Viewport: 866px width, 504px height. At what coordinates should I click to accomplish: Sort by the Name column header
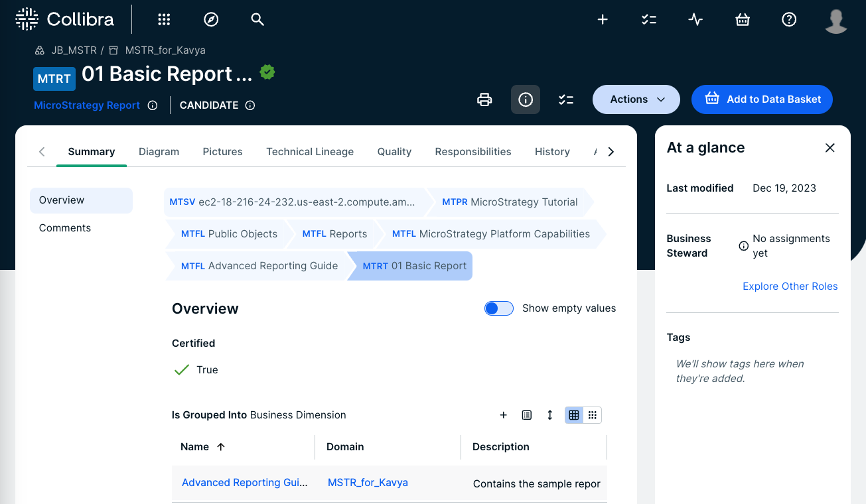click(x=195, y=447)
